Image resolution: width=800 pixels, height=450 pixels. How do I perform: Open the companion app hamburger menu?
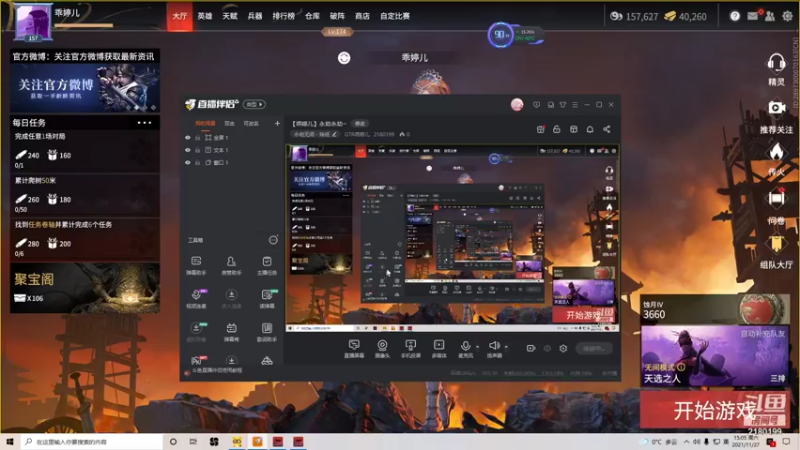point(575,105)
